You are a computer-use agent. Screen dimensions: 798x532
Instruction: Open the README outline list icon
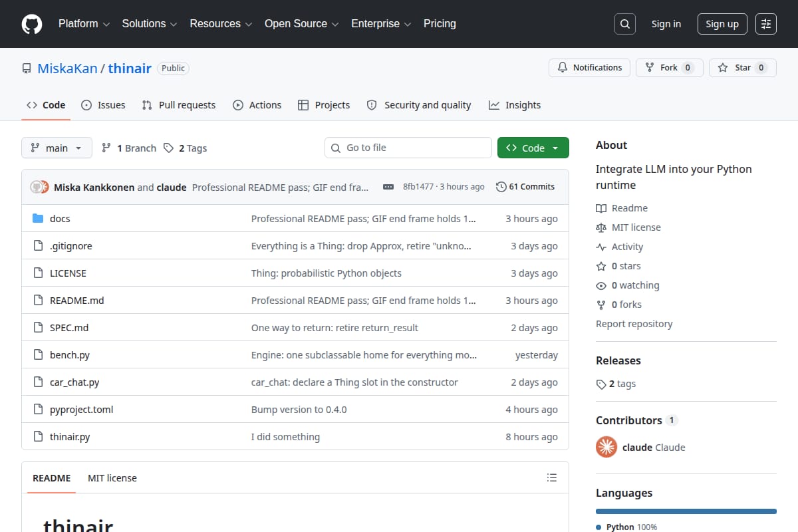pyautogui.click(x=551, y=477)
